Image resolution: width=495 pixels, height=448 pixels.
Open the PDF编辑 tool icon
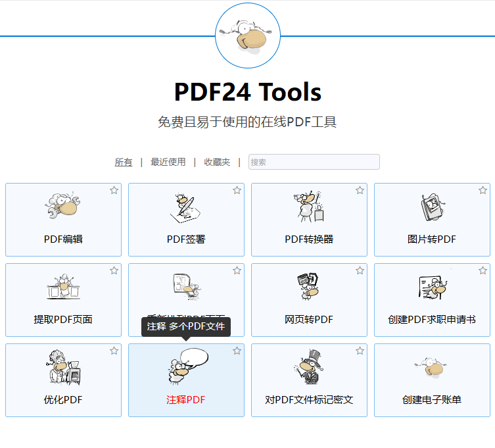click(63, 206)
